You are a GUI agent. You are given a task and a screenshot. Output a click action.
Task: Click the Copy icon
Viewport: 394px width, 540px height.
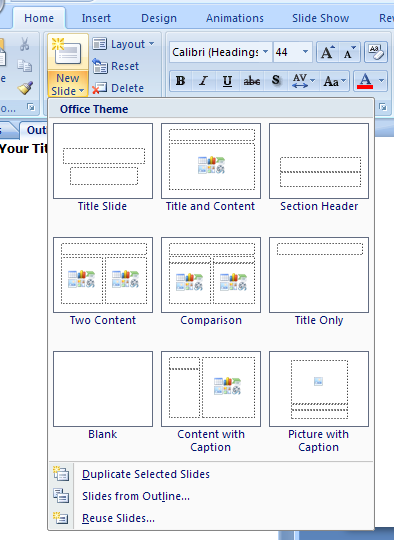(24, 66)
